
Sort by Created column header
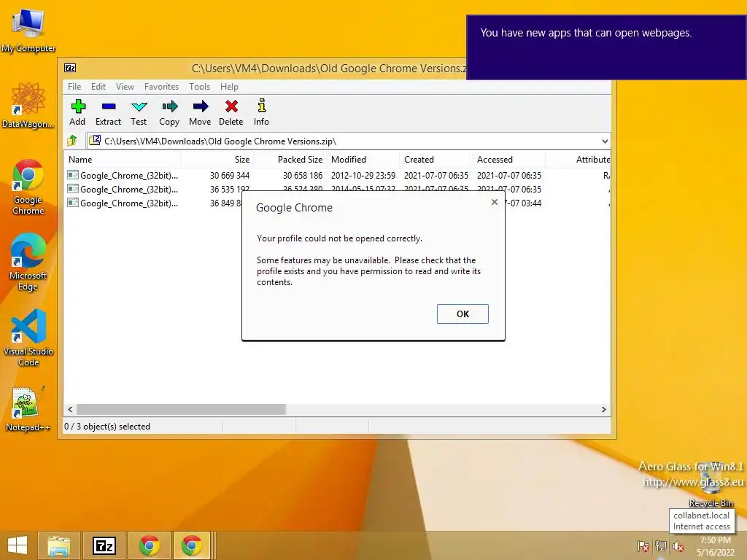(436, 160)
